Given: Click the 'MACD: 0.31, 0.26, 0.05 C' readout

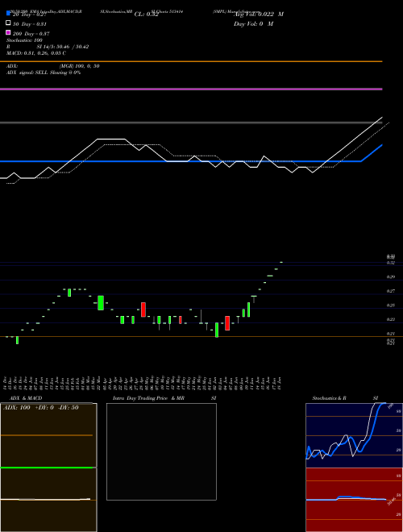Looking at the screenshot, I should point(36,53).
